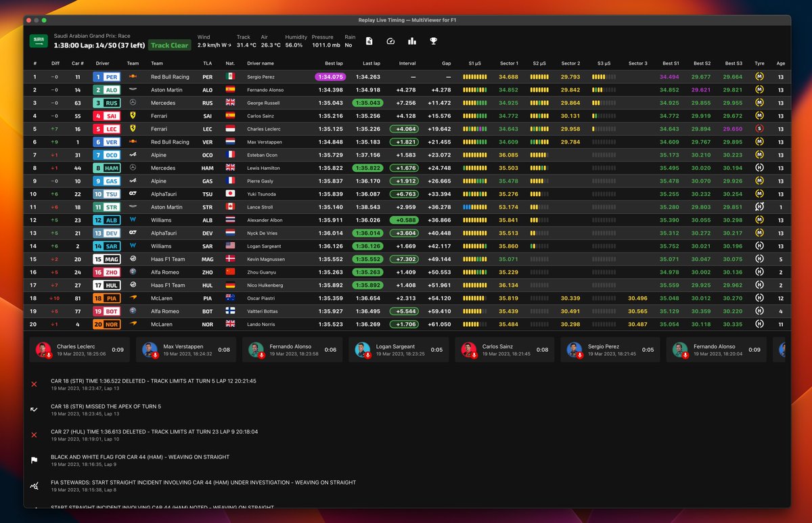Click Mercedes logo in Russell row
812x523 pixels.
[x=133, y=103]
